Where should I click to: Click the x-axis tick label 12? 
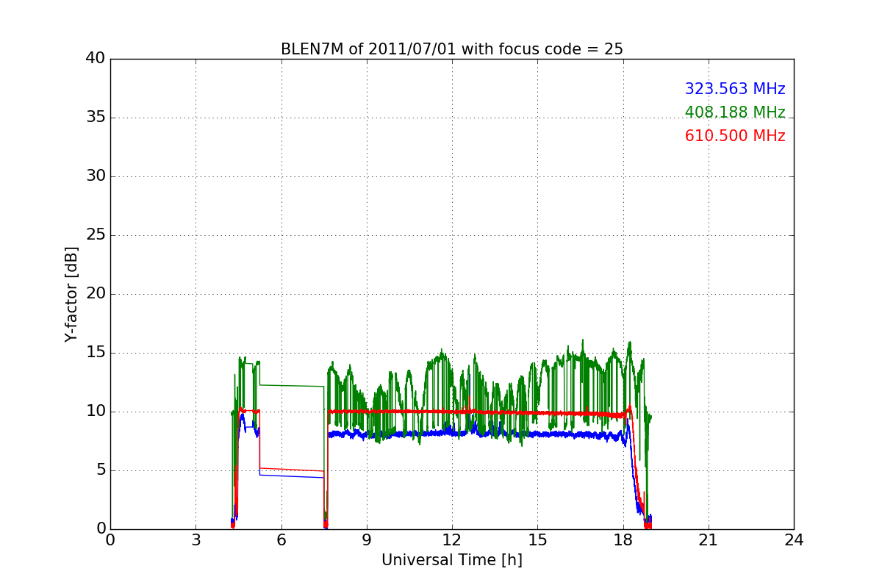(452, 540)
